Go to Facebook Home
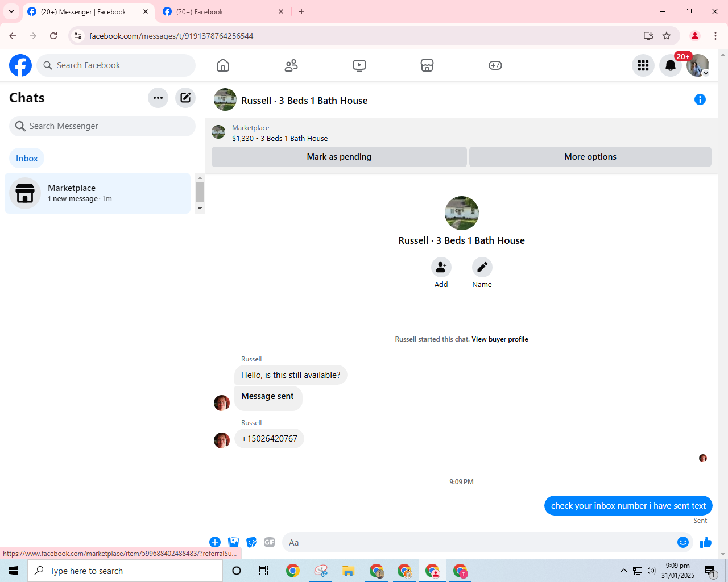Image resolution: width=728 pixels, height=582 pixels. coord(223,65)
